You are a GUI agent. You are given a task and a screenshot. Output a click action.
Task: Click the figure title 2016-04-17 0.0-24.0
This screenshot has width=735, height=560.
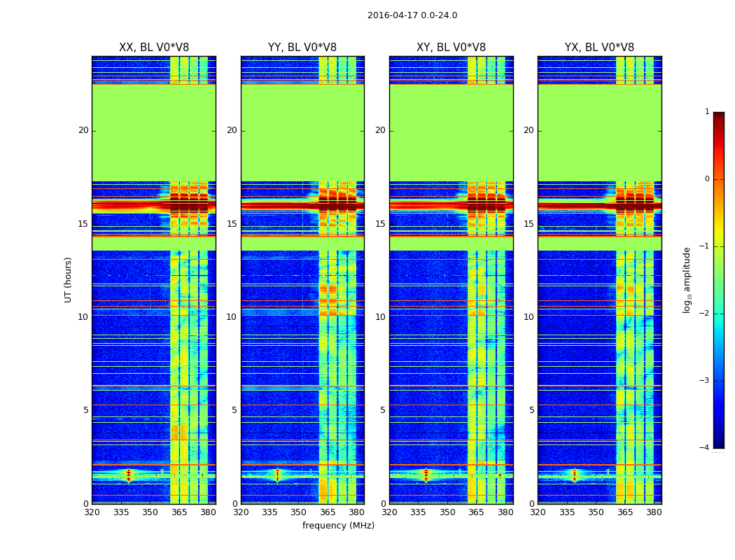412,15
